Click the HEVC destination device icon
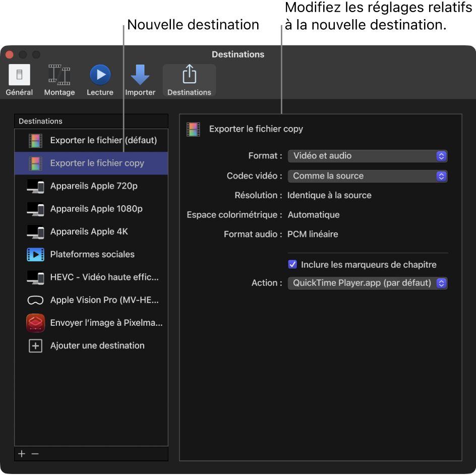 pyautogui.click(x=35, y=277)
